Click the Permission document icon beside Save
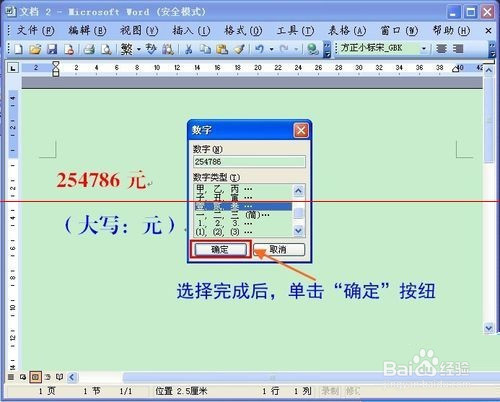This screenshot has height=402, width=500. 69,49
